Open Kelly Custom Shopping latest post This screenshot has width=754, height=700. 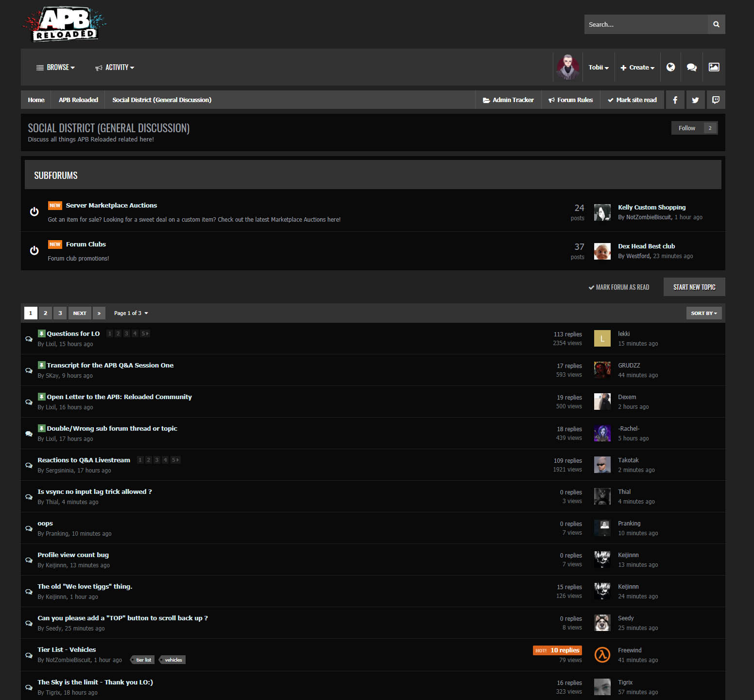click(x=652, y=207)
